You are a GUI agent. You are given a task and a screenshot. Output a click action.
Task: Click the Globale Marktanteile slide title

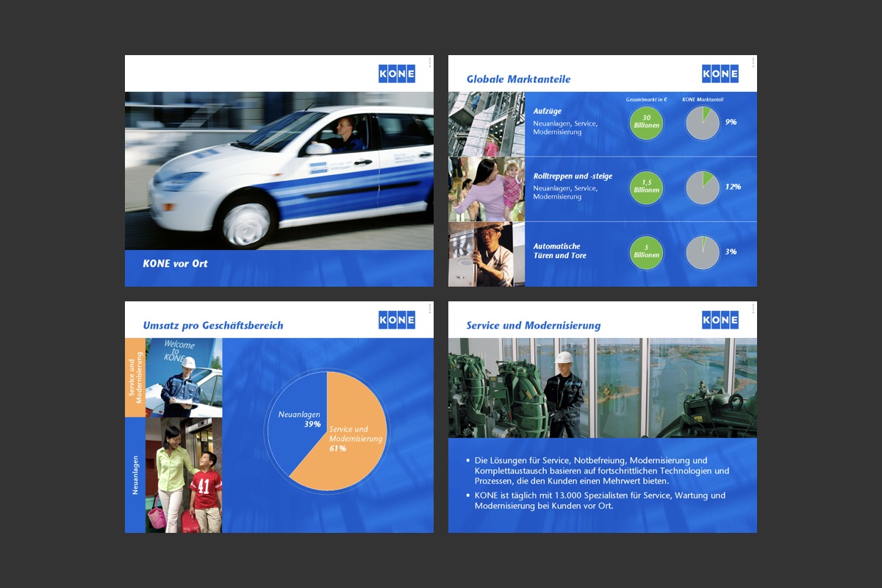tap(518, 79)
